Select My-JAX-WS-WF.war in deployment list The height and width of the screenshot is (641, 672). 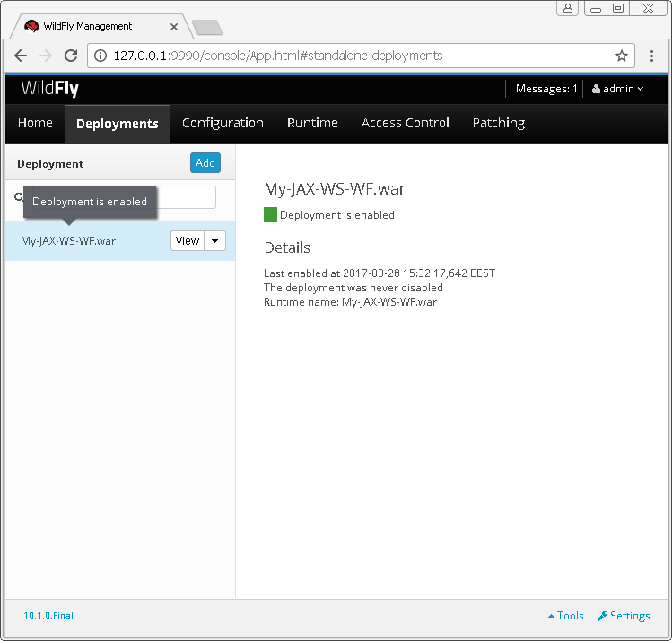[68, 241]
